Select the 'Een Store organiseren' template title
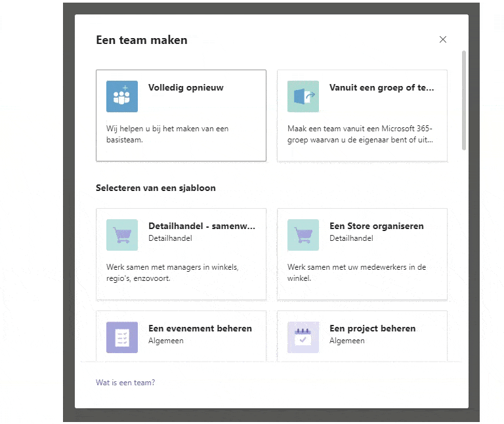 point(376,226)
